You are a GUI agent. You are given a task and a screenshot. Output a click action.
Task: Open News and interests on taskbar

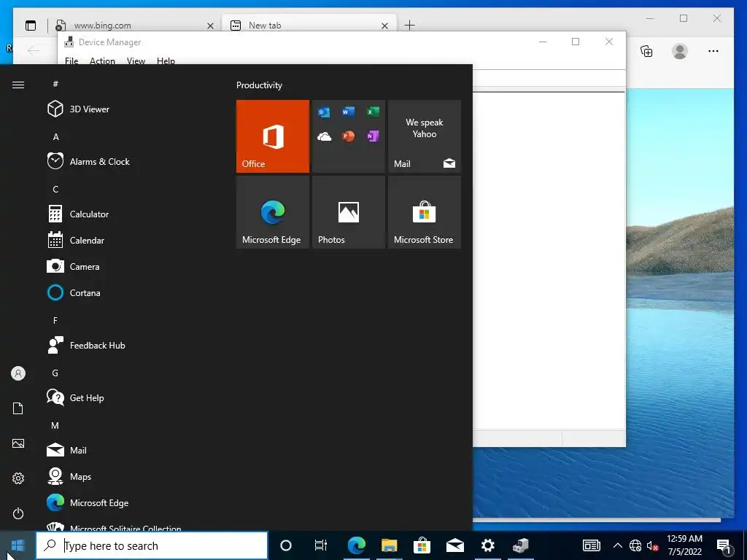tap(591, 545)
